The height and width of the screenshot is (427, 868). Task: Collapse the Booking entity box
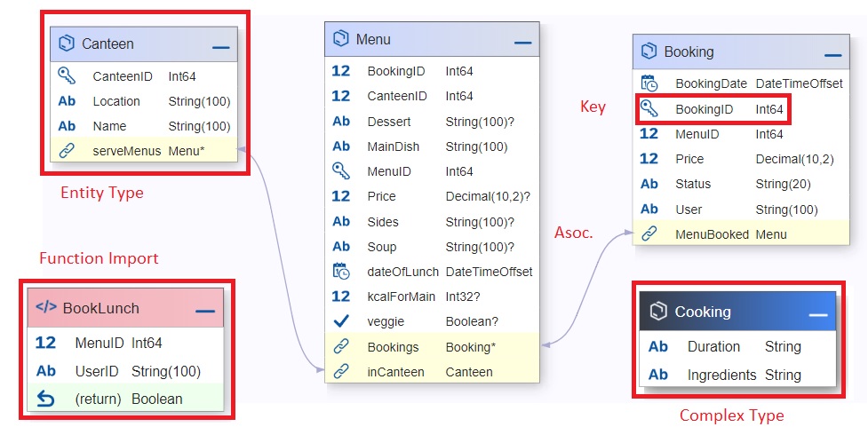tap(832, 54)
